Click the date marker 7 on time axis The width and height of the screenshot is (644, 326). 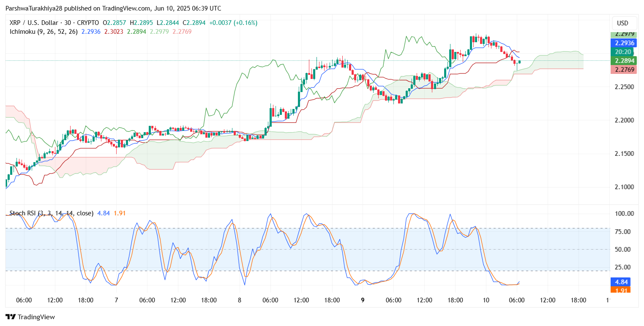click(116, 300)
